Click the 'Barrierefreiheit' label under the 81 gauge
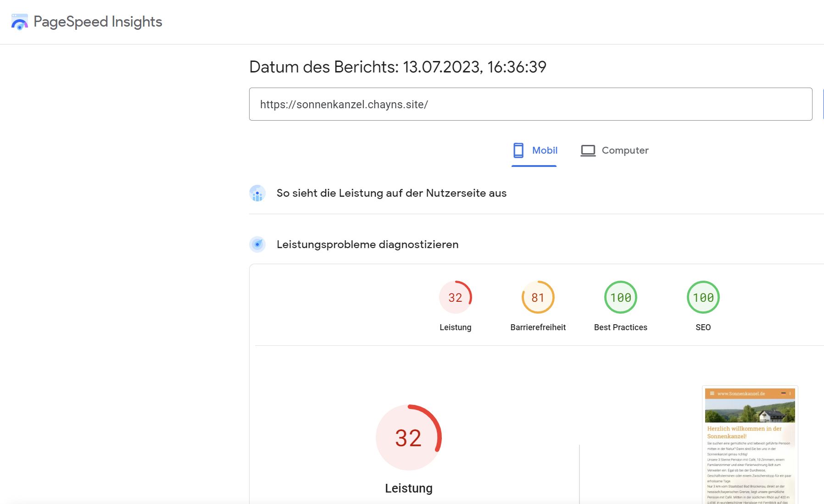The height and width of the screenshot is (504, 824). click(x=538, y=327)
